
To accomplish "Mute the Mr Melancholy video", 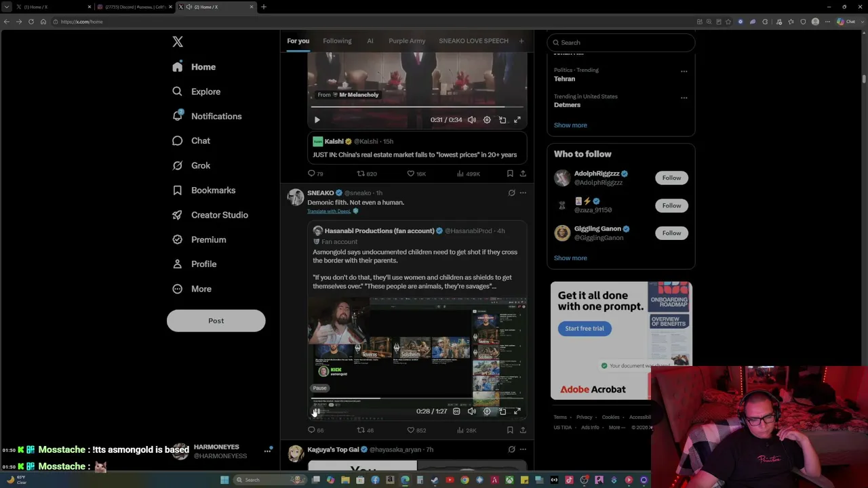I will [x=472, y=120].
